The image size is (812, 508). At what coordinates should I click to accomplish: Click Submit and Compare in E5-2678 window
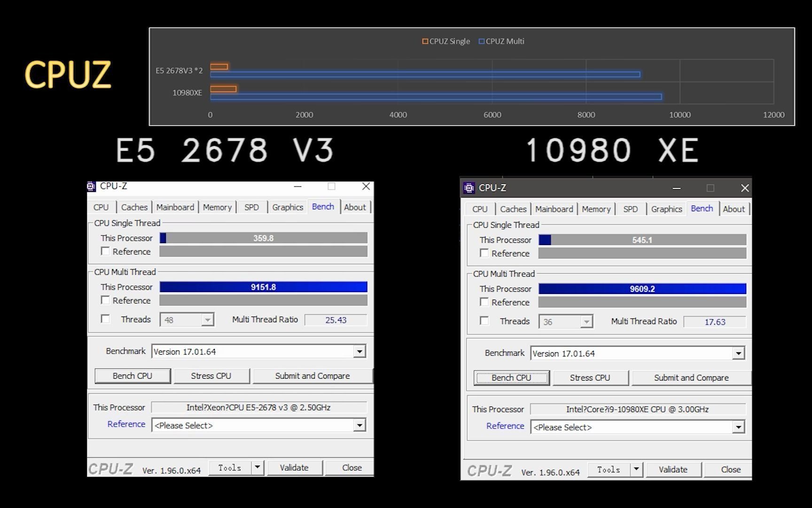tap(312, 376)
